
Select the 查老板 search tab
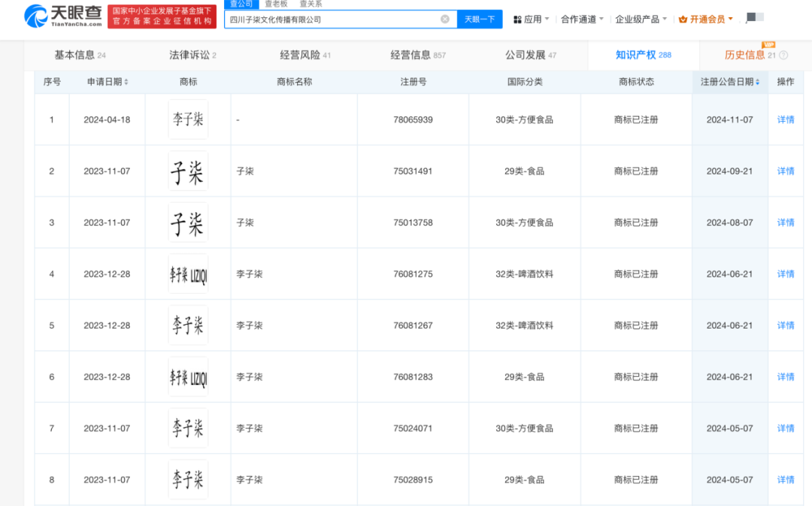276,4
